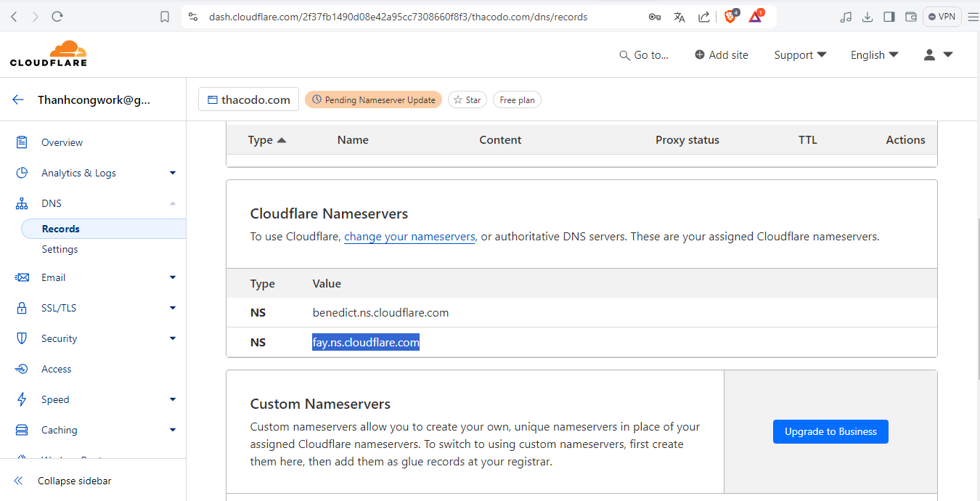Open the browser downloads icon
The width and height of the screenshot is (980, 501).
(x=867, y=17)
